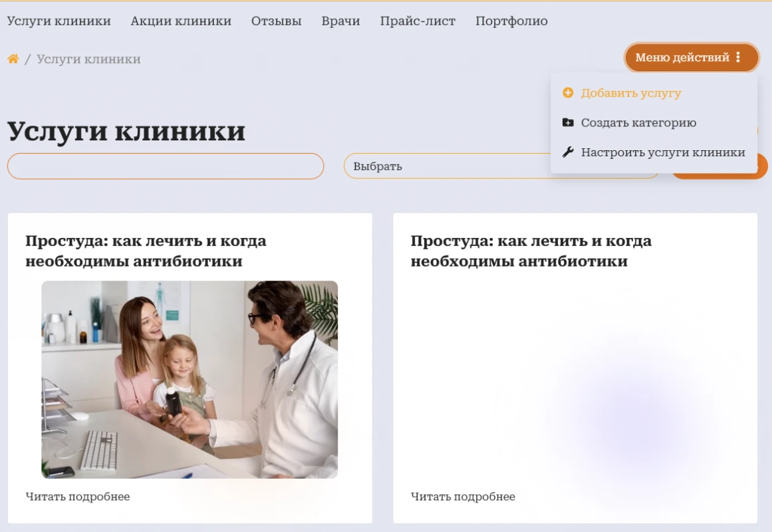Open "Читать подробнее" on the first card
772x532 pixels.
(x=78, y=495)
